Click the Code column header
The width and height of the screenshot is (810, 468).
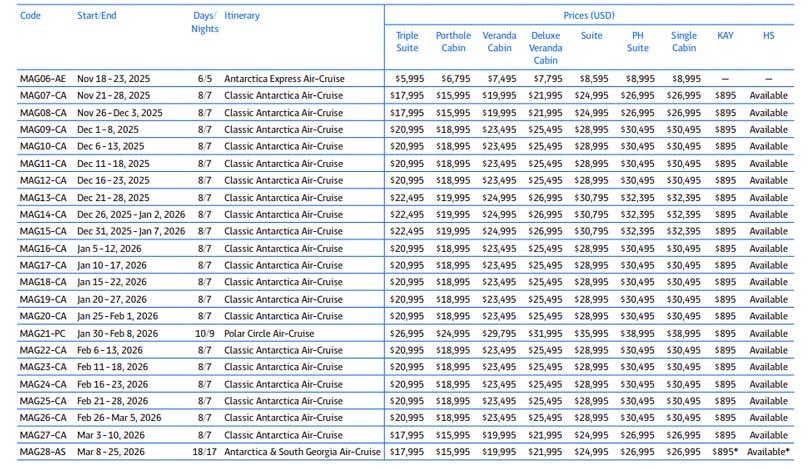(30, 15)
